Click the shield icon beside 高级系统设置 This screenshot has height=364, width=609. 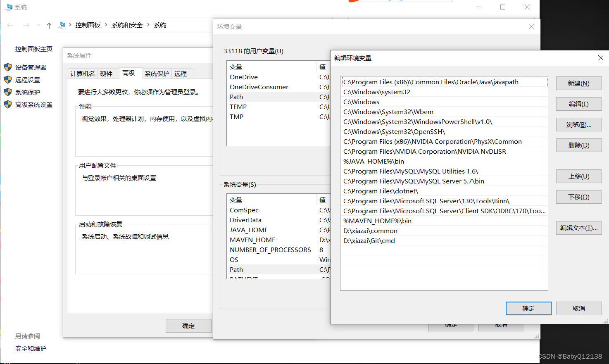coord(8,105)
